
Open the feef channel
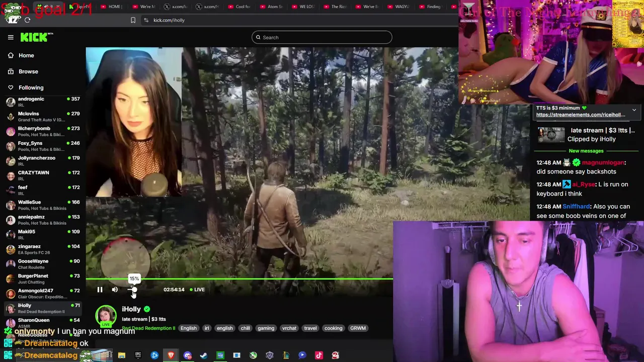click(x=43, y=190)
